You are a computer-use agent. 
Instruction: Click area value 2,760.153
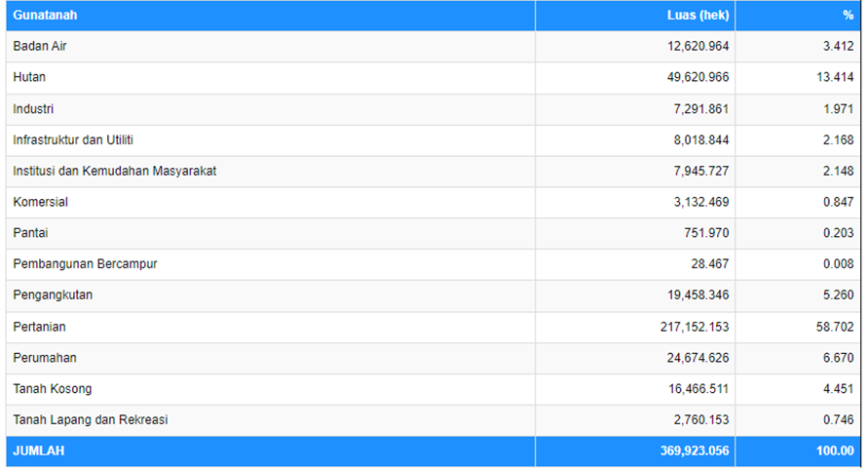point(701,420)
